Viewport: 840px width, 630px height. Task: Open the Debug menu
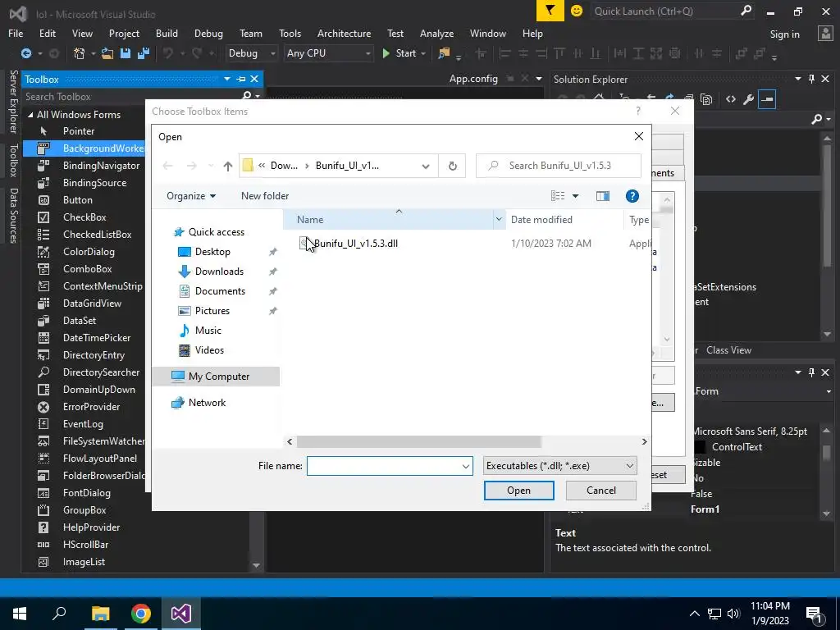(208, 33)
